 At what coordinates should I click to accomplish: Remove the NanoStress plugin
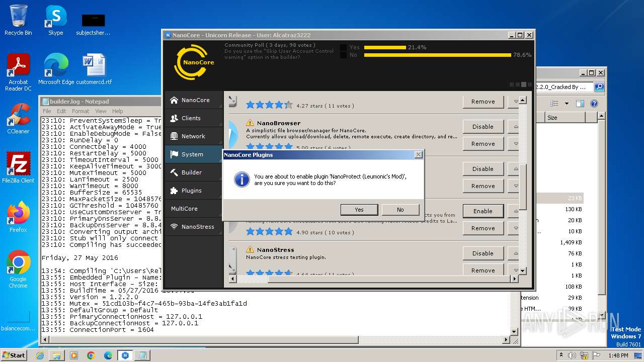coord(483,270)
